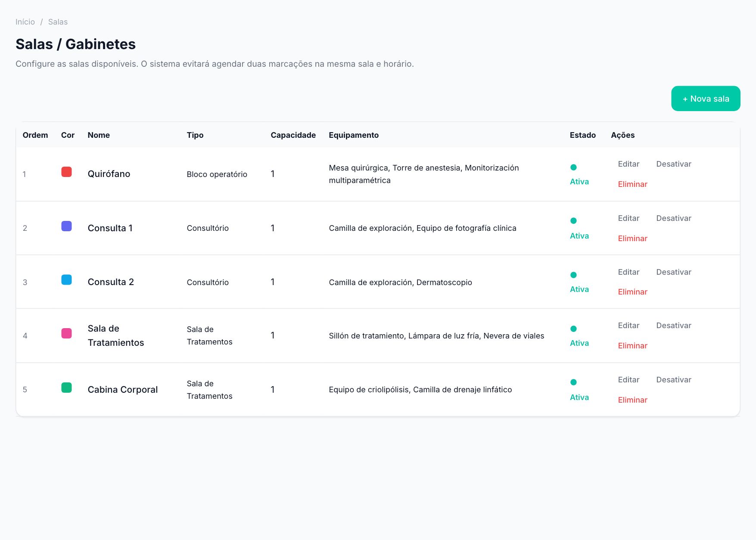Add a room with Nova sala button
The image size is (756, 540).
click(706, 99)
